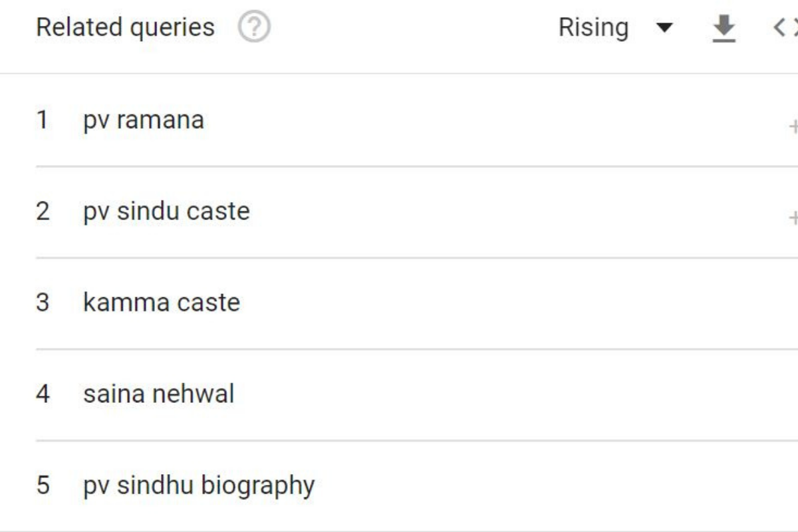Expand the Rising dropdown arrow
Image resolution: width=798 pixels, height=532 pixels.
coord(664,28)
